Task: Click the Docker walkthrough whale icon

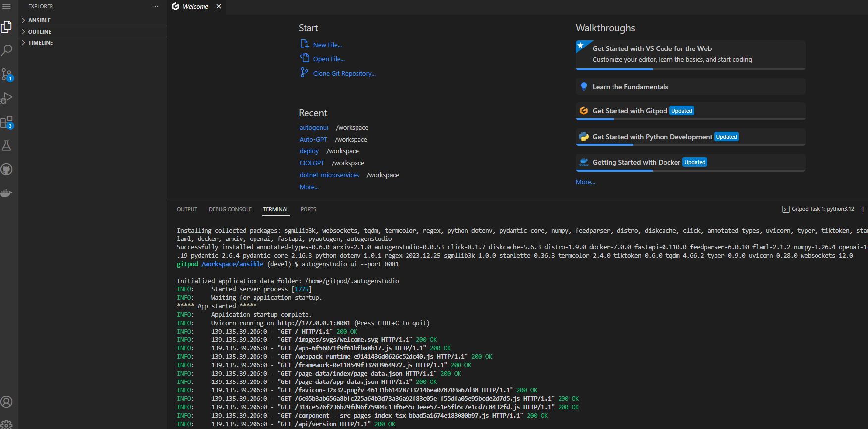Action: pyautogui.click(x=584, y=162)
